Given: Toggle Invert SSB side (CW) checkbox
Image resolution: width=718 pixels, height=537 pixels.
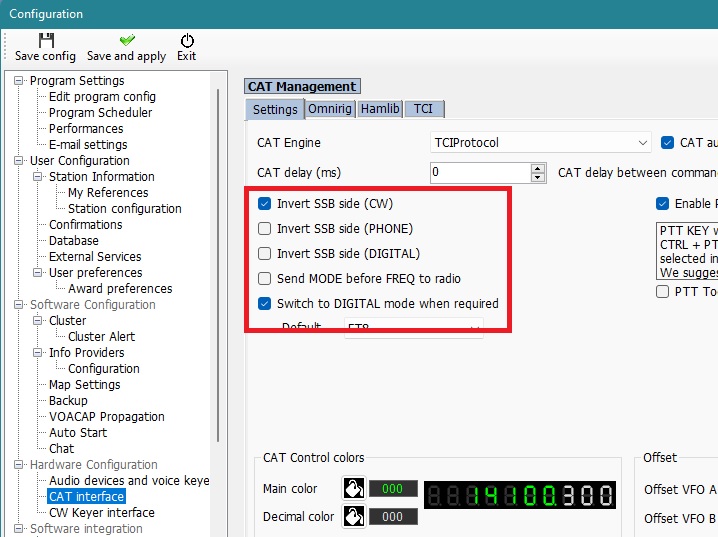Looking at the screenshot, I should click(264, 203).
